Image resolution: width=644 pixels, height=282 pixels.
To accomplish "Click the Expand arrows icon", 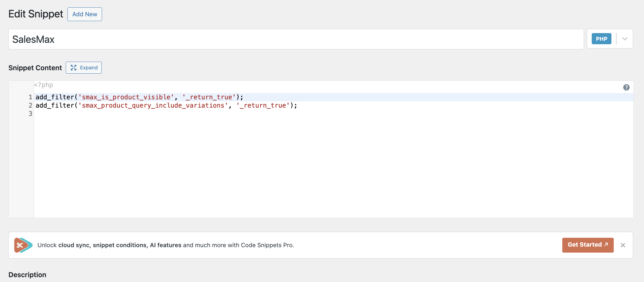I will (73, 68).
